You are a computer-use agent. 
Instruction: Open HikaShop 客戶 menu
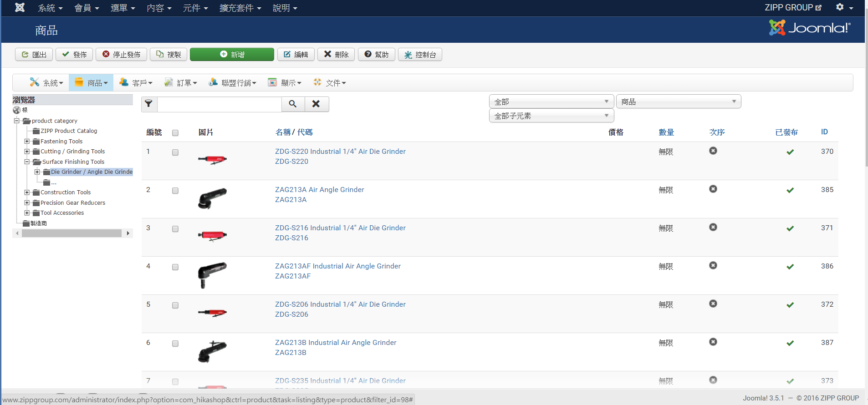pos(136,82)
